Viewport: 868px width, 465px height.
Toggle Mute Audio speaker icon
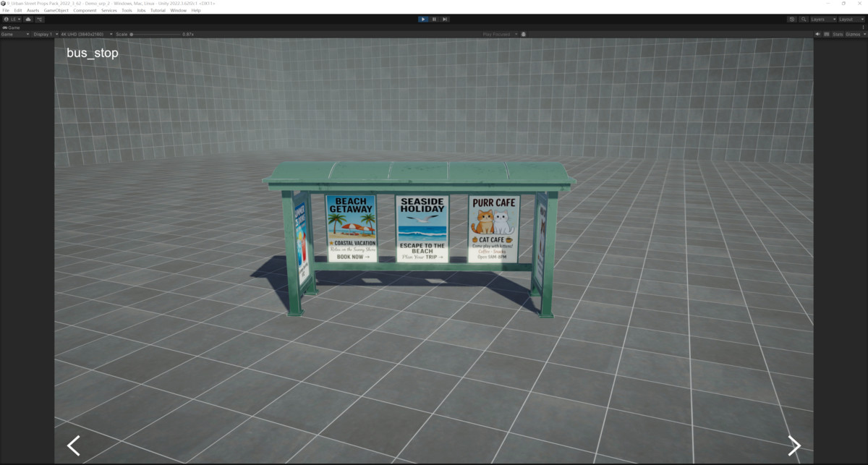pos(818,34)
